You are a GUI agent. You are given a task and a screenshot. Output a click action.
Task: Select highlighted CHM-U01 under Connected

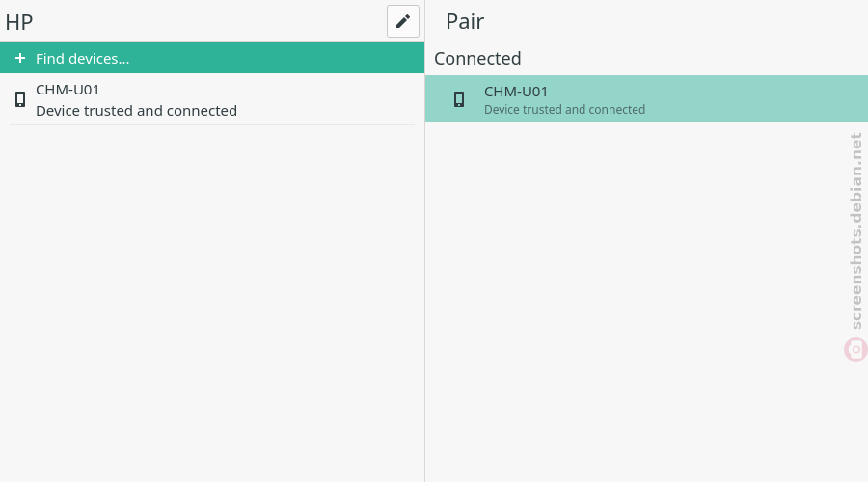pyautogui.click(x=646, y=99)
